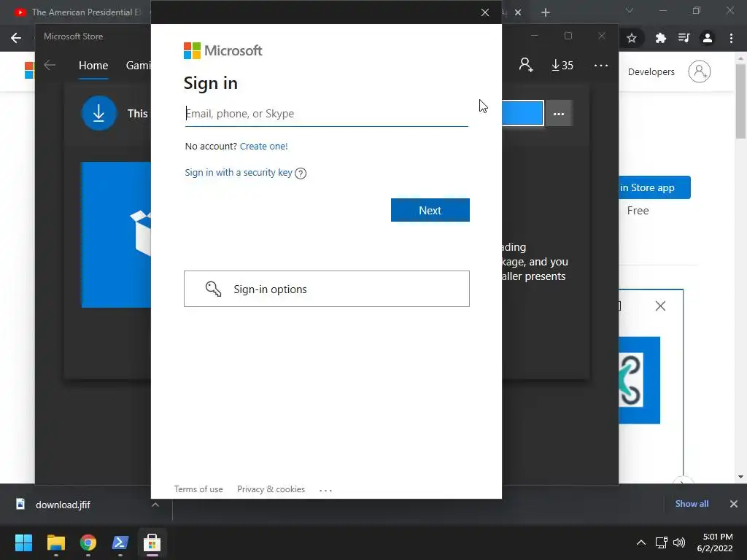Go back in Microsoft Store window
The image size is (747, 560).
tap(50, 65)
